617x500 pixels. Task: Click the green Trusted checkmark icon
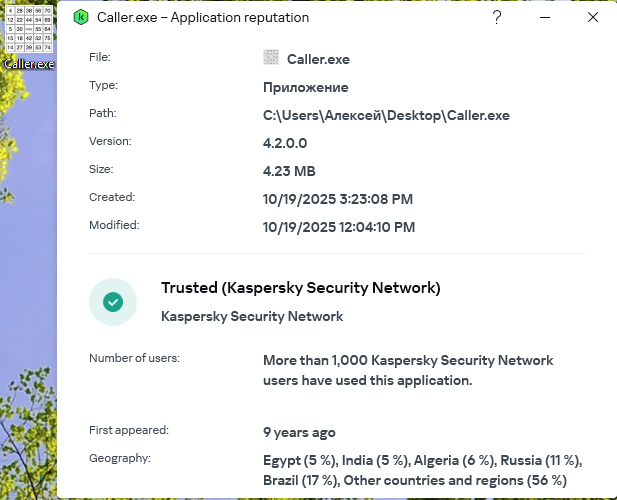click(x=113, y=301)
